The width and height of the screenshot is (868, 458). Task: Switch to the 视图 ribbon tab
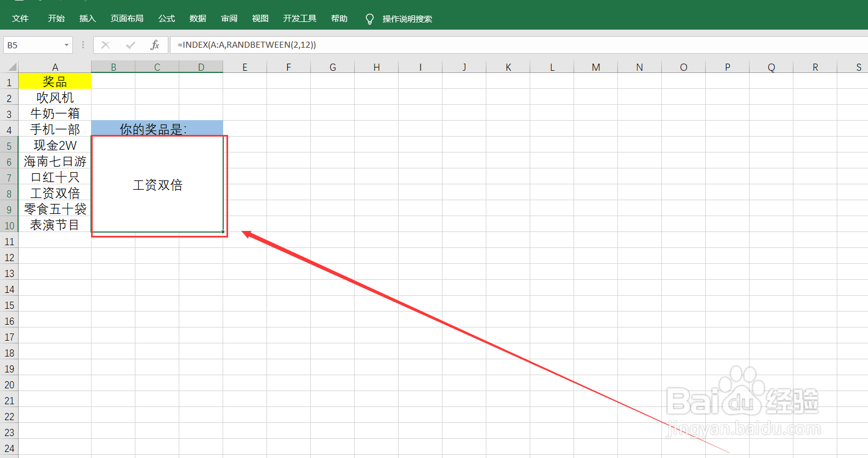pyautogui.click(x=260, y=19)
